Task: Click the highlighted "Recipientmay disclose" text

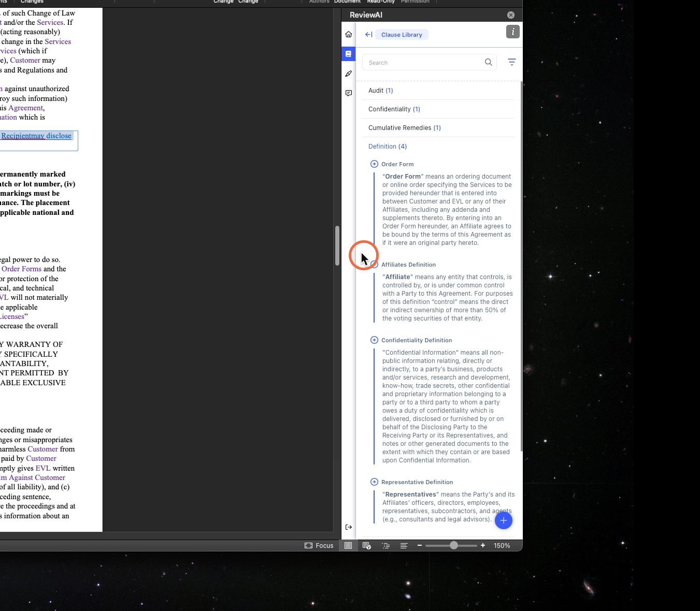Action: click(x=36, y=136)
